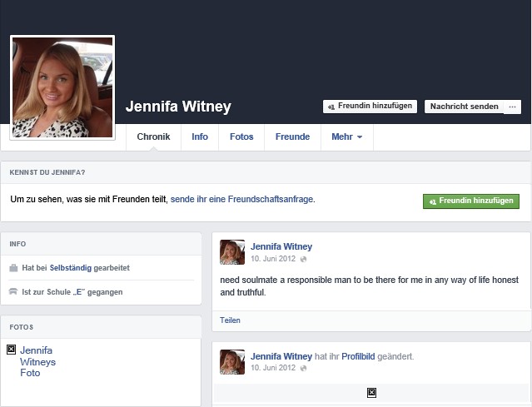The height and width of the screenshot is (407, 532).
Task: Switch to the Chronik tab
Action: [x=153, y=136]
